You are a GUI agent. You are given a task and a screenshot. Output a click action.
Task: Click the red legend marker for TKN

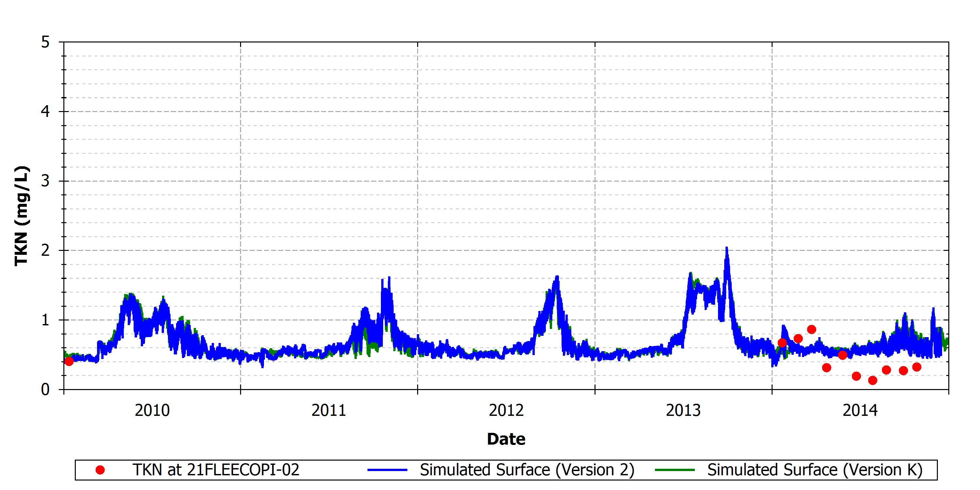click(100, 470)
